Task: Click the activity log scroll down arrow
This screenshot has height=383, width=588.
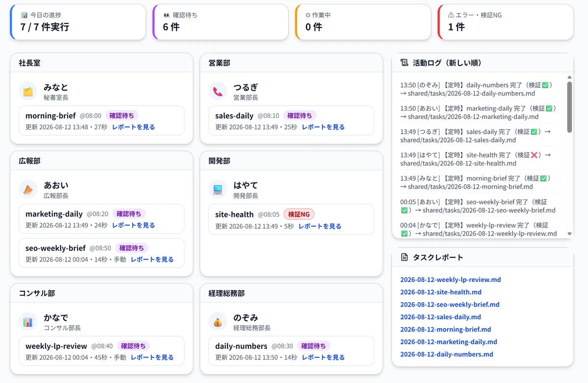Action: point(569,234)
